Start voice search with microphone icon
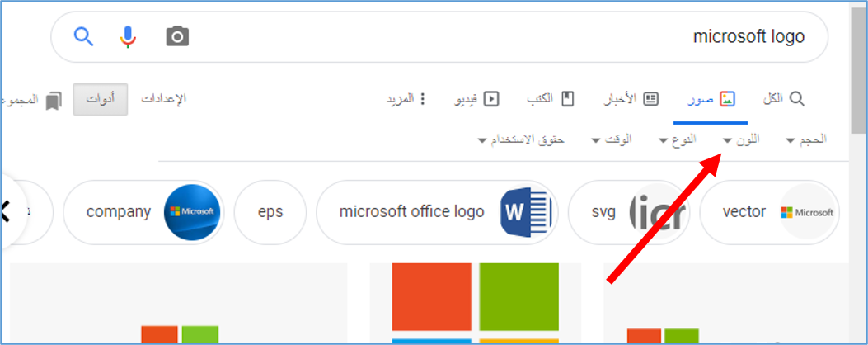868x345 pixels. coord(128,37)
